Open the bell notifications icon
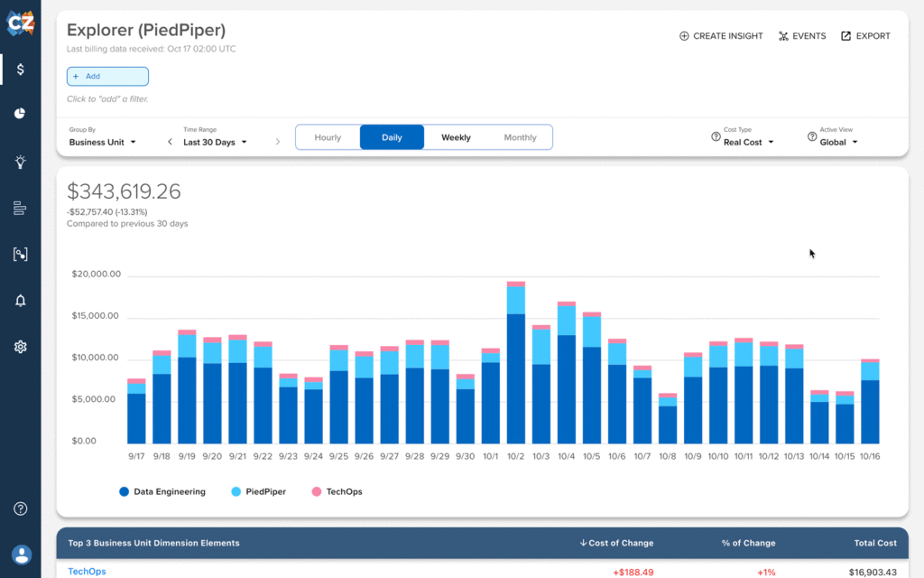 [21, 301]
